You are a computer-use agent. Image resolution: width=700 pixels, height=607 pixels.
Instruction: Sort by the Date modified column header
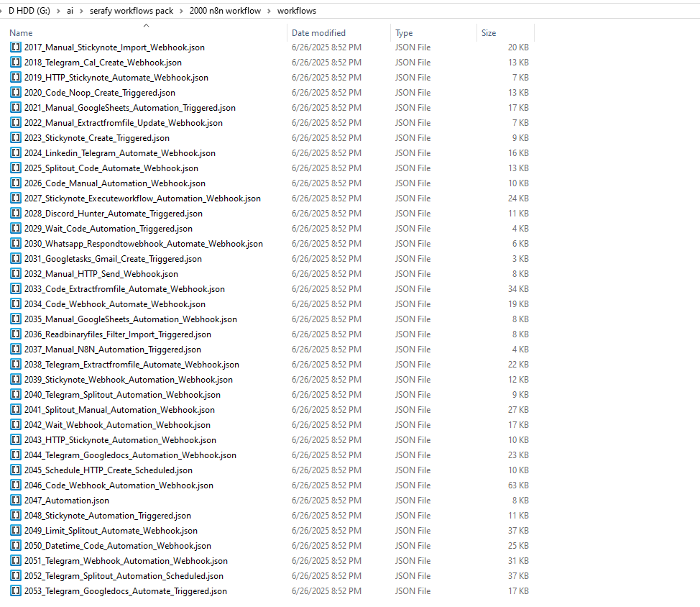click(x=318, y=33)
